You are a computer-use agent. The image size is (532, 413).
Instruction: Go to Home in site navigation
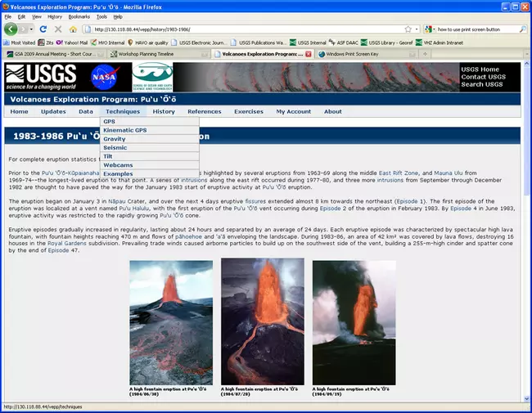(x=19, y=111)
